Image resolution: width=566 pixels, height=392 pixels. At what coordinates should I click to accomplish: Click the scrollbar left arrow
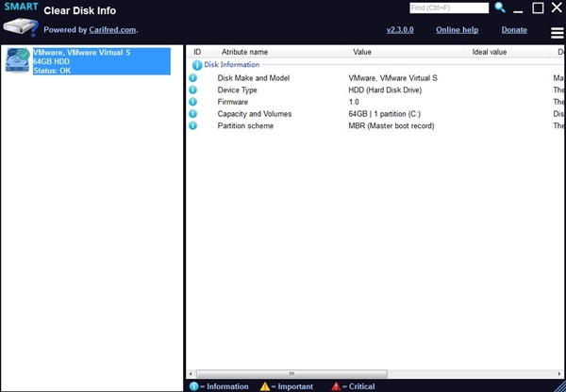[191, 373]
